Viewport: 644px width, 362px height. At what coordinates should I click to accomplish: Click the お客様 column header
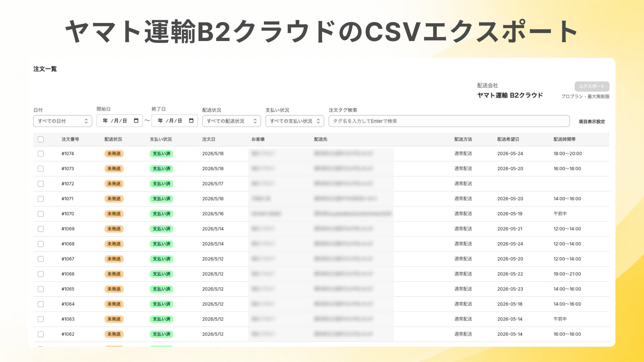[x=258, y=139]
